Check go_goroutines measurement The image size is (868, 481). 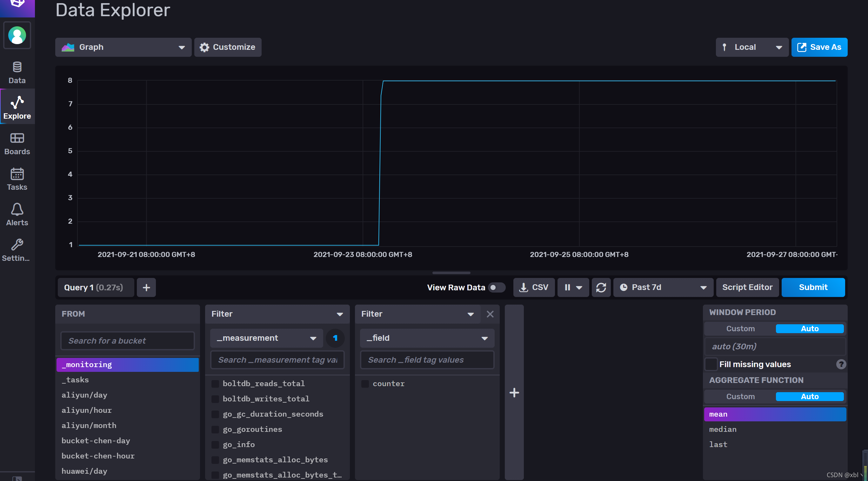(x=215, y=429)
